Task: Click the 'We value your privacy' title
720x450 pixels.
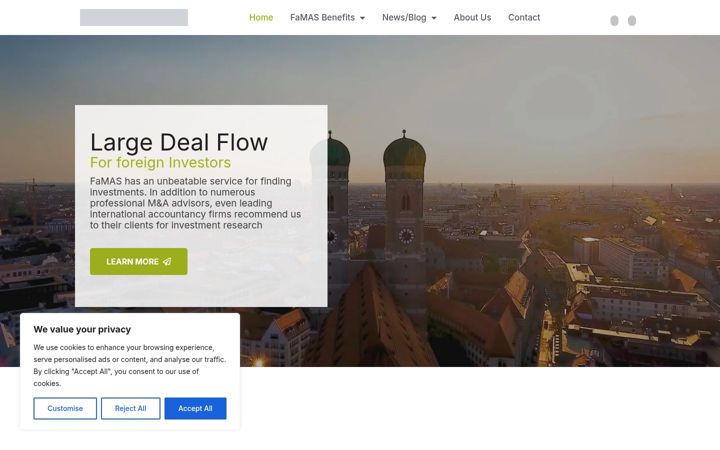Action: 82,329
